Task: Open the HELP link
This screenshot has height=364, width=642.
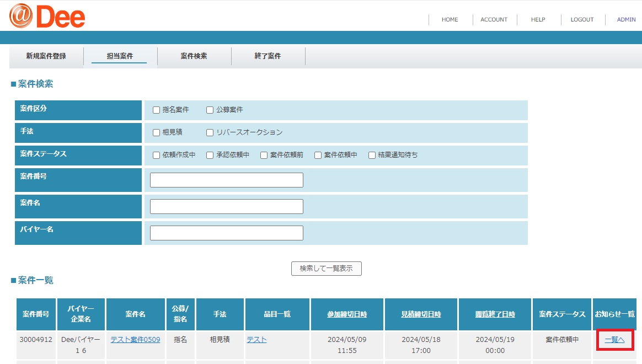Action: (x=538, y=20)
